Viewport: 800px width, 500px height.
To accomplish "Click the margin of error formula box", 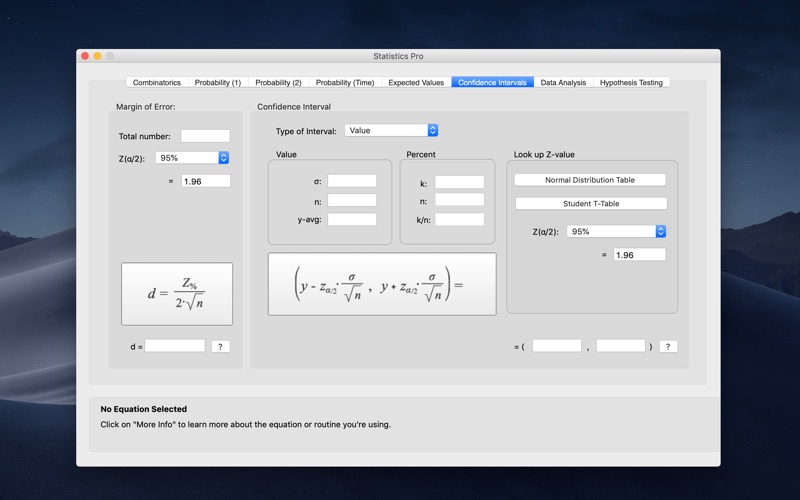I will click(x=177, y=294).
